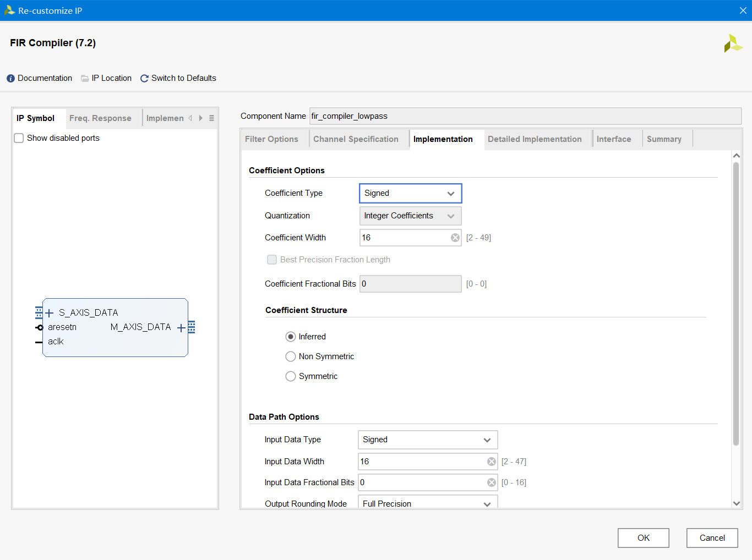The image size is (752, 560).
Task: Expand the M_AXIS_DATA port plus icon
Action: click(x=181, y=328)
